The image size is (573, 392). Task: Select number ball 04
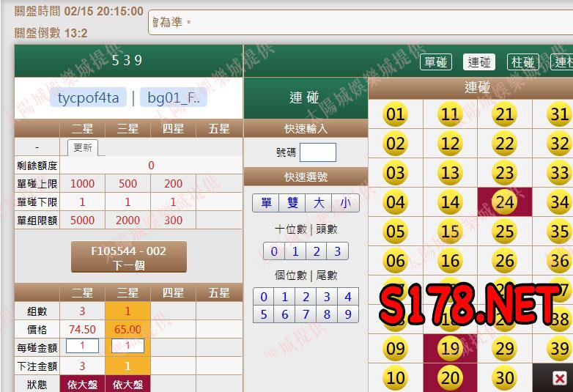[x=395, y=202]
